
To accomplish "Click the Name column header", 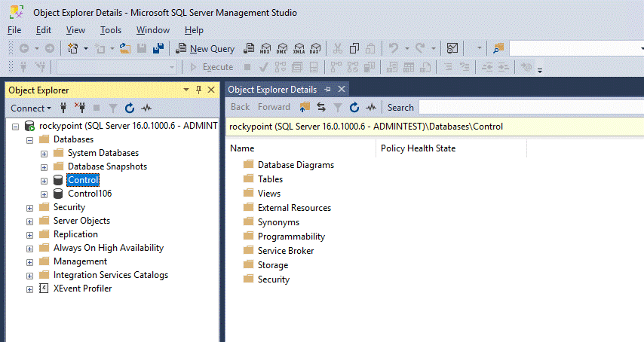I will (x=301, y=148).
